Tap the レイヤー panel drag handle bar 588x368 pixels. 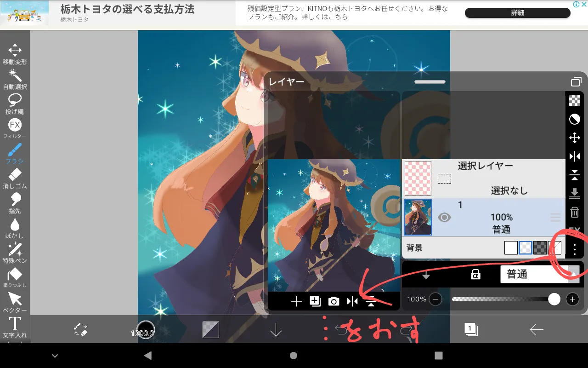point(430,82)
